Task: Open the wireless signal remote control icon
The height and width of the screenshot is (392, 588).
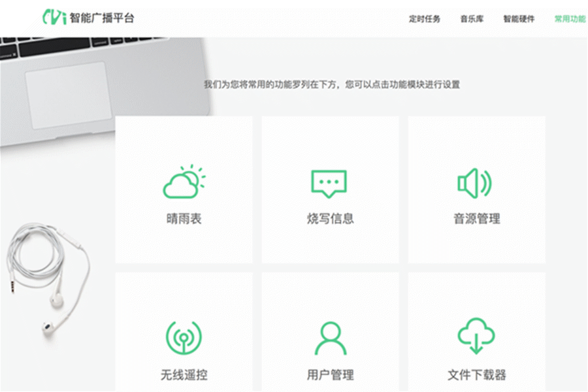Action: 184,338
